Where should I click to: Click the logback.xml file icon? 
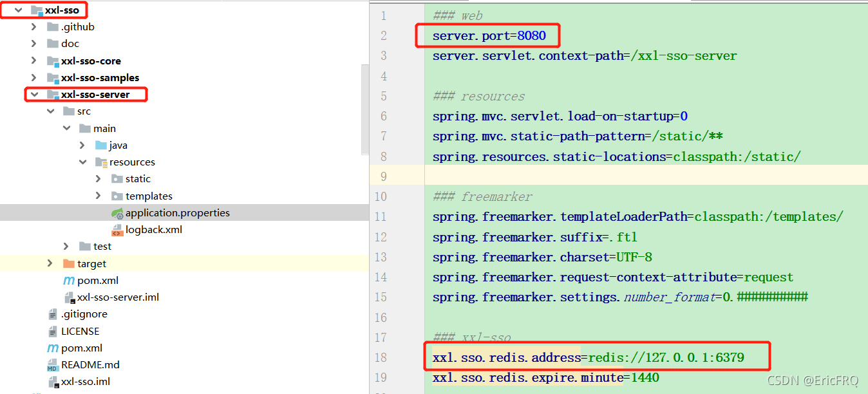tap(117, 230)
